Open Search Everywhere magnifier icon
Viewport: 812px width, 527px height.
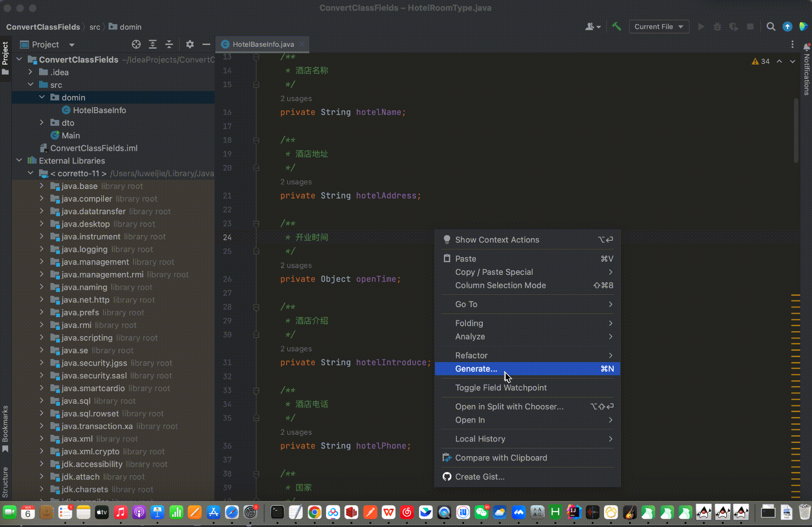771,27
